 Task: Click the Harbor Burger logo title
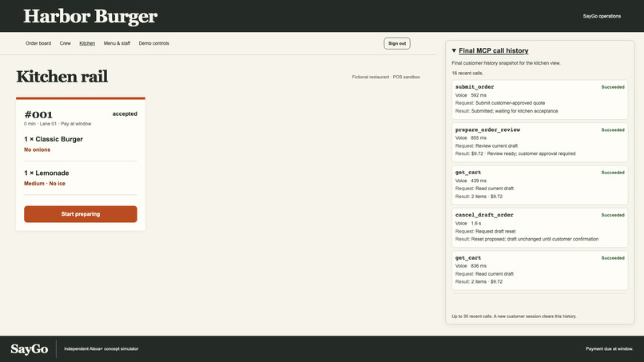(90, 16)
